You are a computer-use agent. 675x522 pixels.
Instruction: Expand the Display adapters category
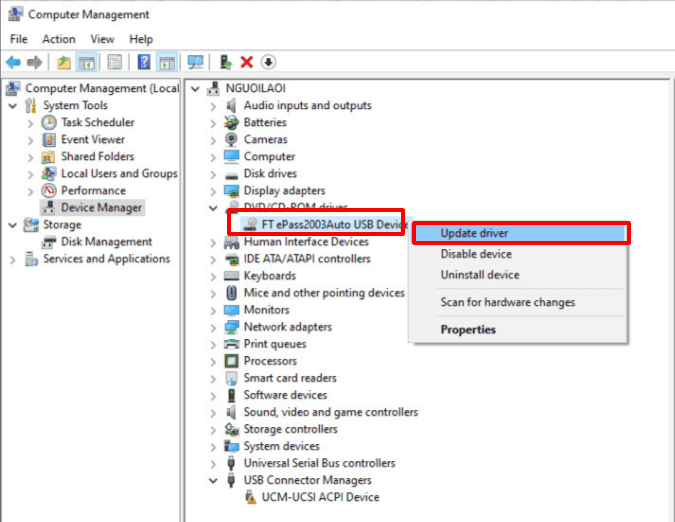[x=213, y=192]
